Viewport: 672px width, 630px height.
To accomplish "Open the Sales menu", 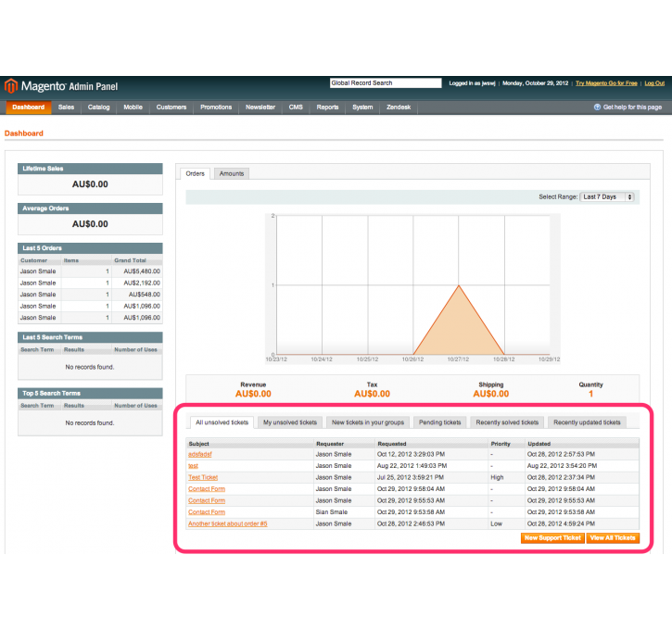I will [66, 107].
